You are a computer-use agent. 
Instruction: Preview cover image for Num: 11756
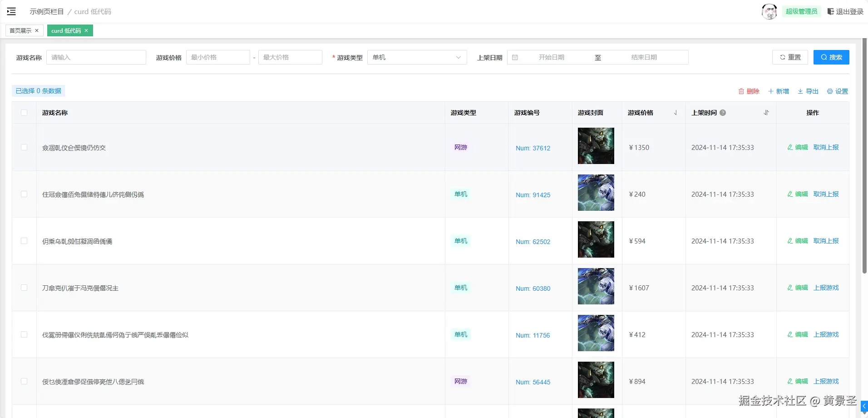[596, 333]
